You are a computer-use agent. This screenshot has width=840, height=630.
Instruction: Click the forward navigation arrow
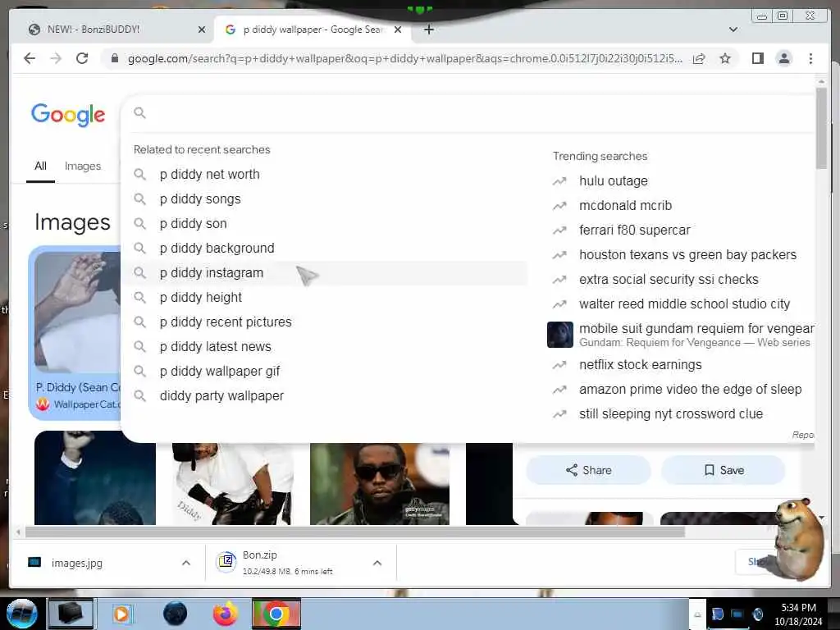pos(56,58)
